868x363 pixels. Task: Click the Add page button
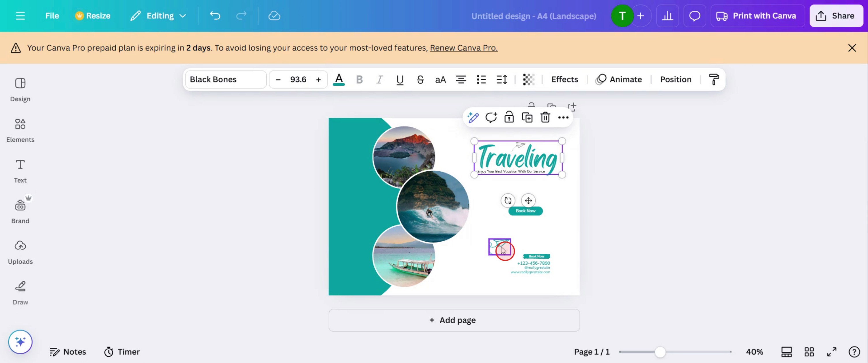point(454,320)
